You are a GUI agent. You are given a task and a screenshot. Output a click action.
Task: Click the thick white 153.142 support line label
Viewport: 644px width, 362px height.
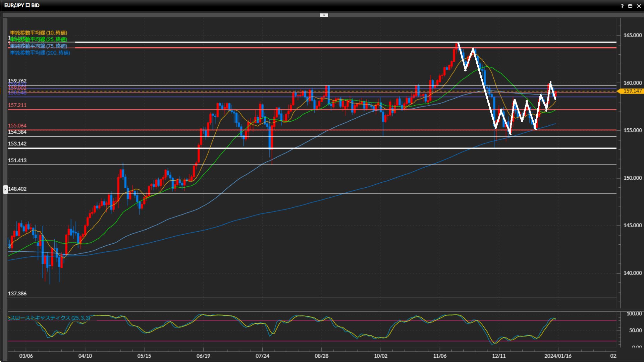(17, 144)
